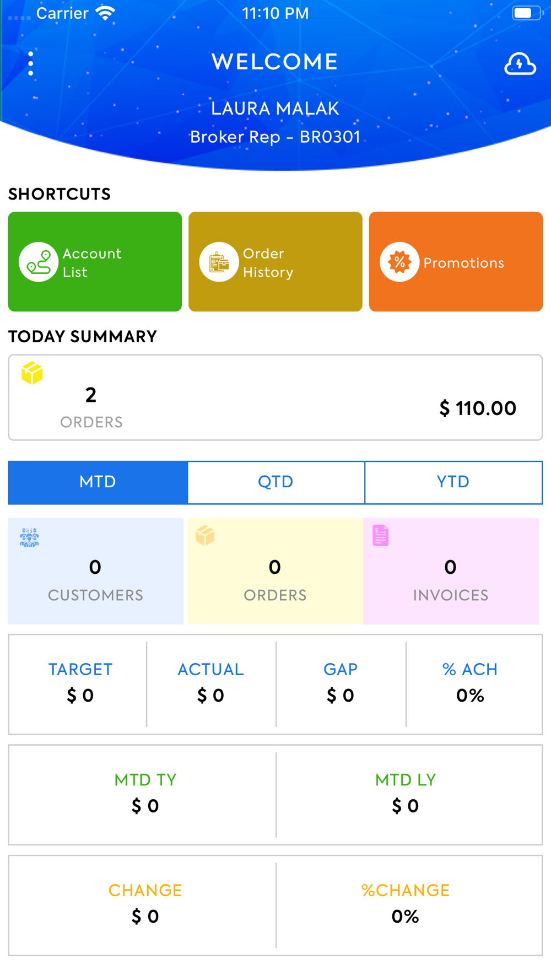Tap the Promotions percent badge icon

pos(399,262)
